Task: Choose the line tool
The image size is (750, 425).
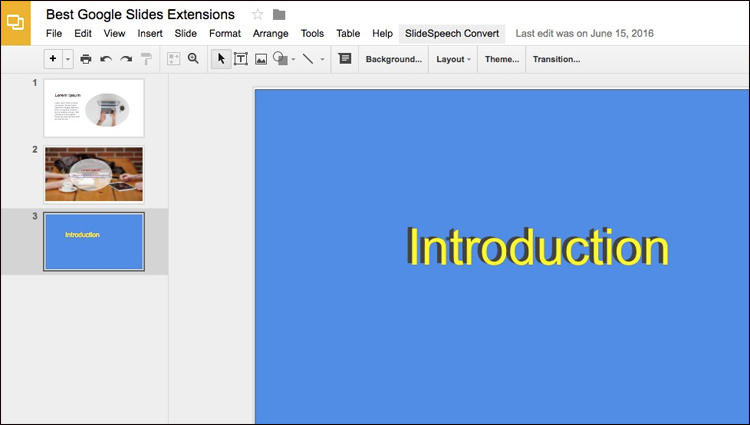Action: 308,59
